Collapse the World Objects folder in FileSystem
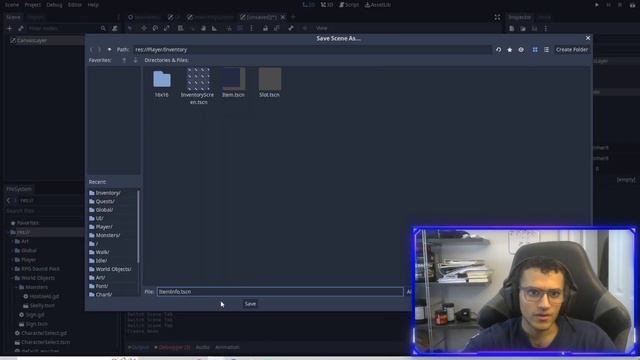The image size is (640, 360). click(12, 278)
